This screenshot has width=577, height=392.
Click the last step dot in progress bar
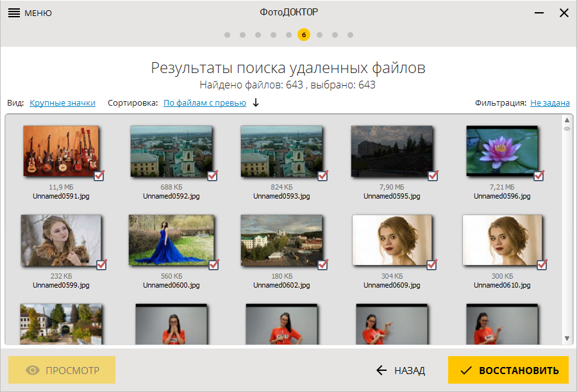[x=350, y=35]
